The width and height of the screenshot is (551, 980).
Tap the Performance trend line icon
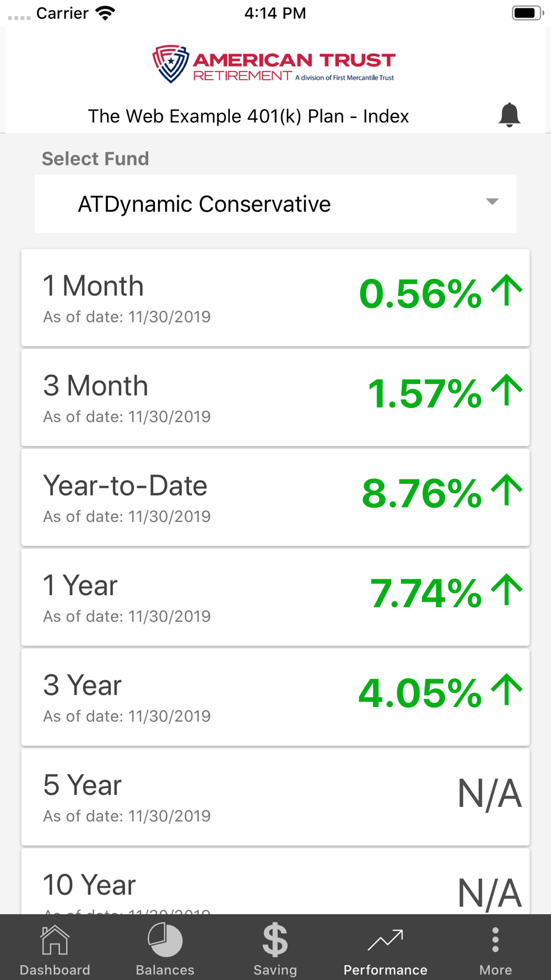385,940
